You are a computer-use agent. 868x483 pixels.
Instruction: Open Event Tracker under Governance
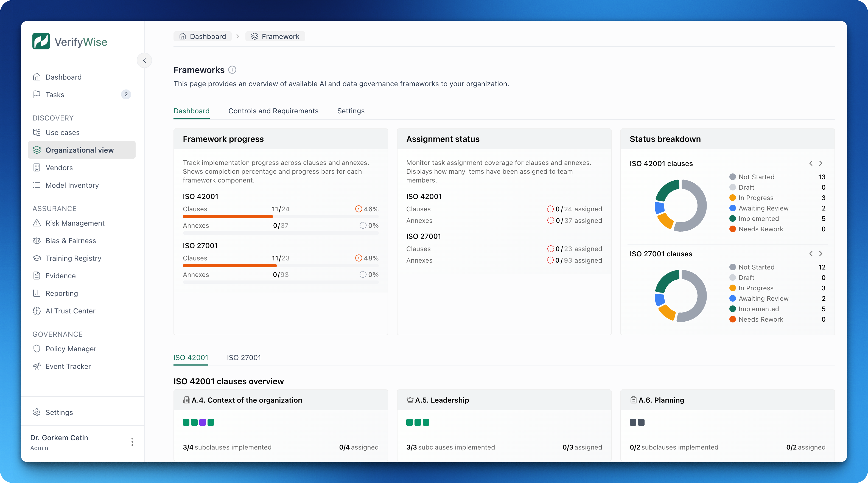click(68, 366)
